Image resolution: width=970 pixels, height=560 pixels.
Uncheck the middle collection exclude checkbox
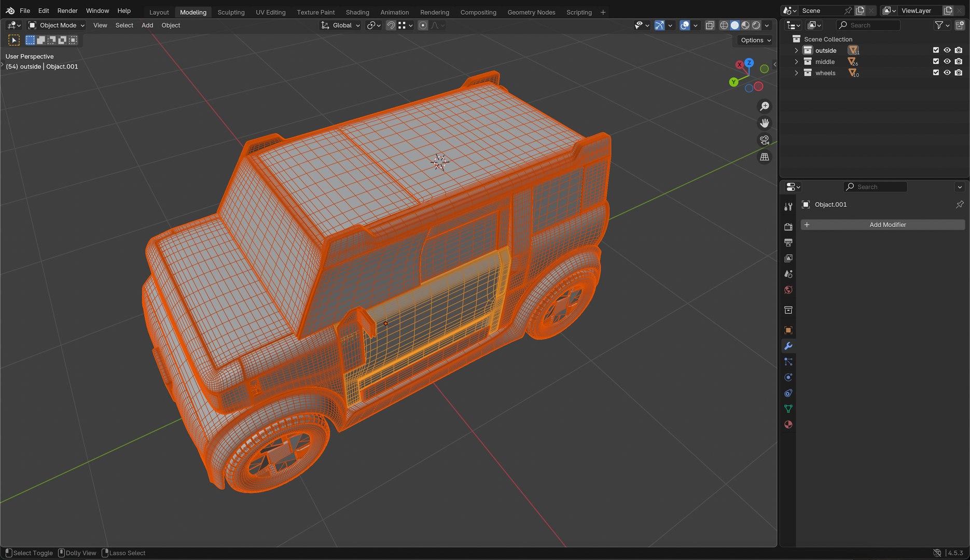pyautogui.click(x=936, y=61)
